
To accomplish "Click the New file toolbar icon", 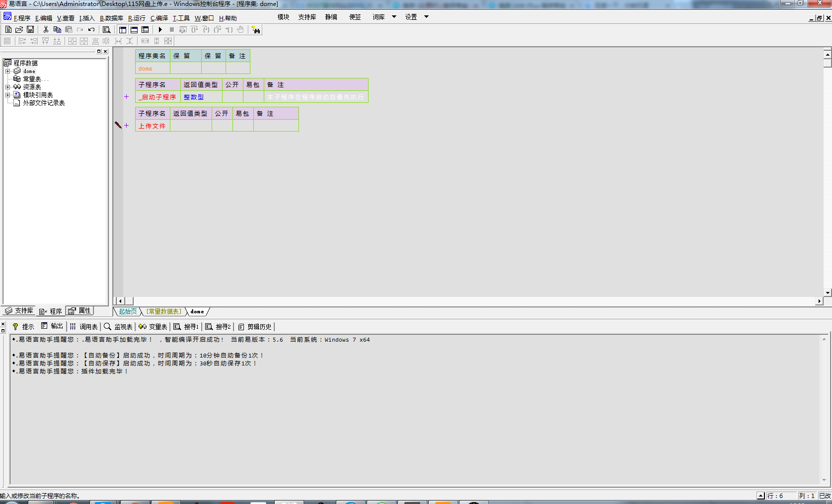I will click(8, 30).
